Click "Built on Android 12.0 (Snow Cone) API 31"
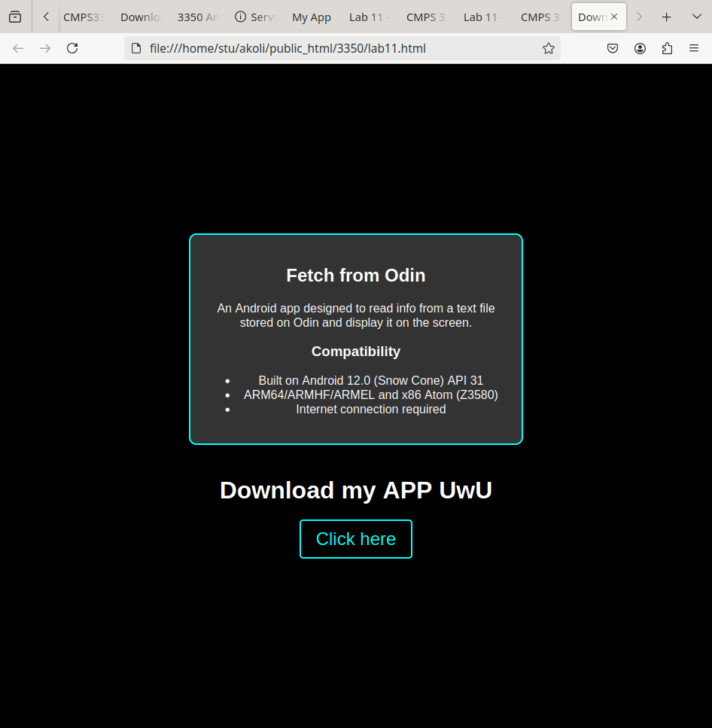Screen dimensions: 712x728 tap(371, 381)
